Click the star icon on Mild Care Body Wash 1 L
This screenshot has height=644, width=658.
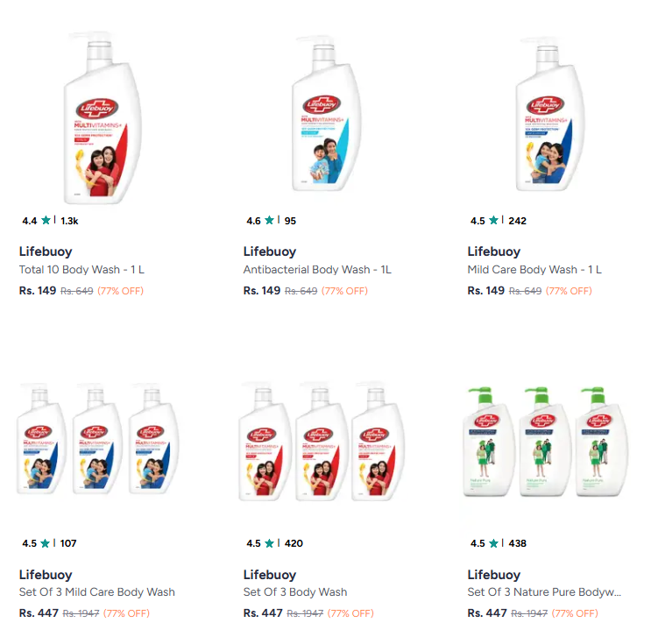(494, 221)
